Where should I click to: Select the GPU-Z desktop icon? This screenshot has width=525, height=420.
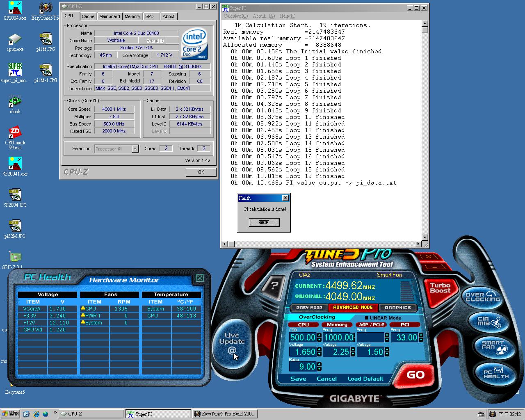[x=14, y=260]
